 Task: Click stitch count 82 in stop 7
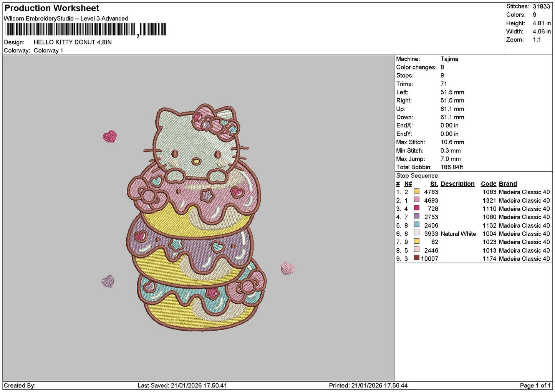[x=434, y=242]
